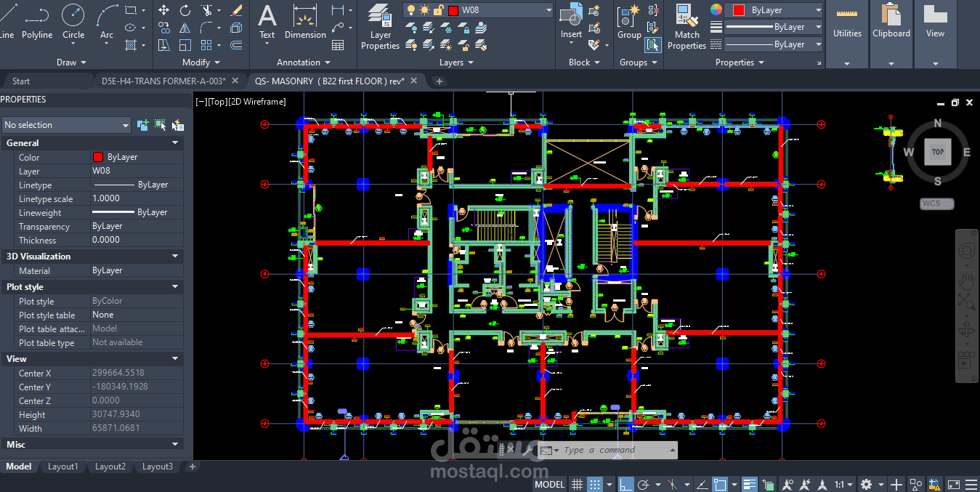Select the Rectangle tool in Draw panel

coord(131,10)
